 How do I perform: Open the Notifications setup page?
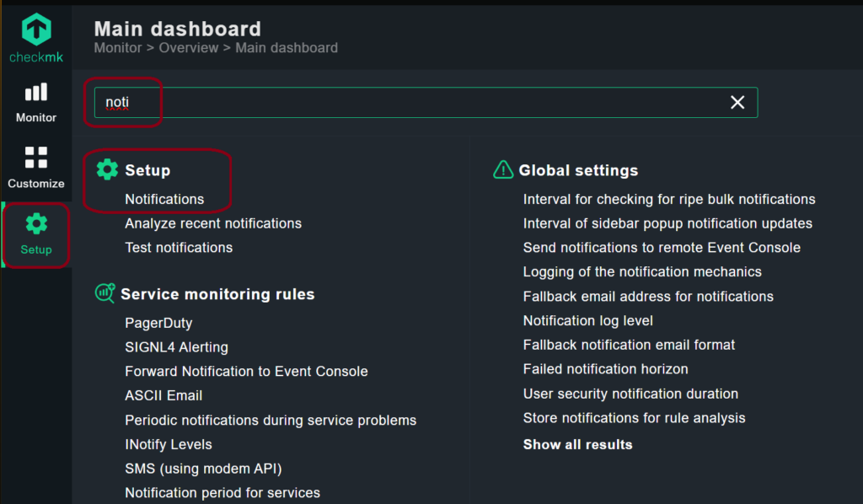pyautogui.click(x=164, y=200)
